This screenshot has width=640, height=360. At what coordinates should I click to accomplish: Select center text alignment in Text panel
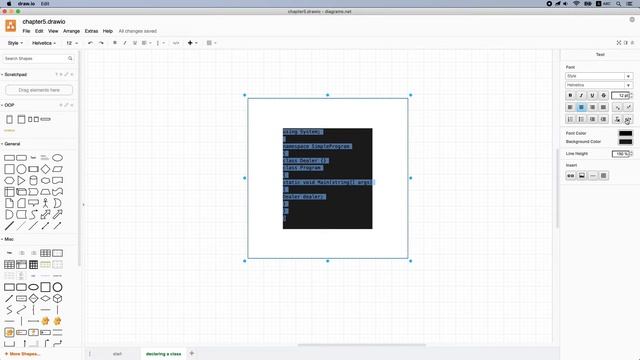point(581,107)
